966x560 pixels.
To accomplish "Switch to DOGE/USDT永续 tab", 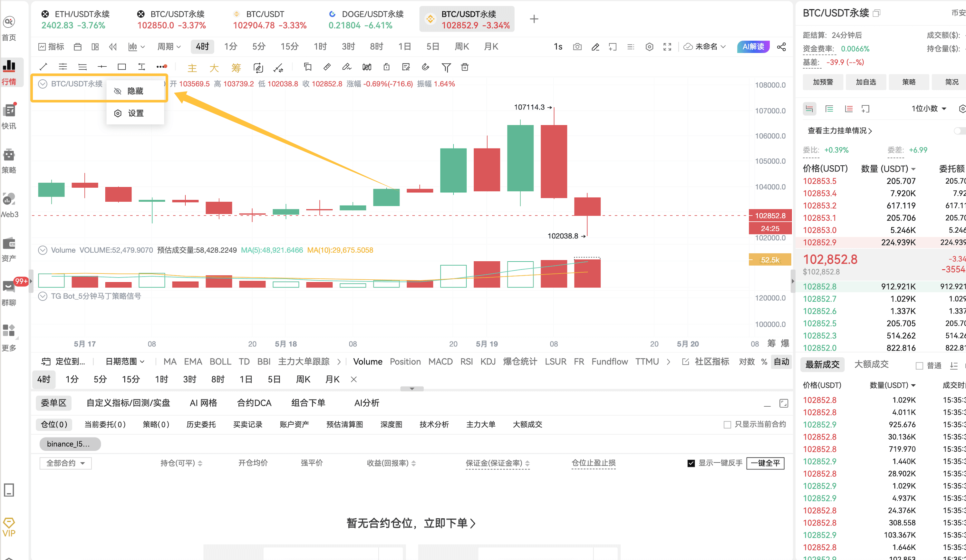I will 366,20.
